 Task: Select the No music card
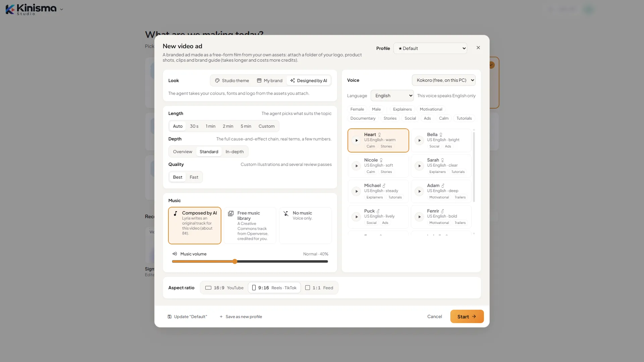pos(305,225)
